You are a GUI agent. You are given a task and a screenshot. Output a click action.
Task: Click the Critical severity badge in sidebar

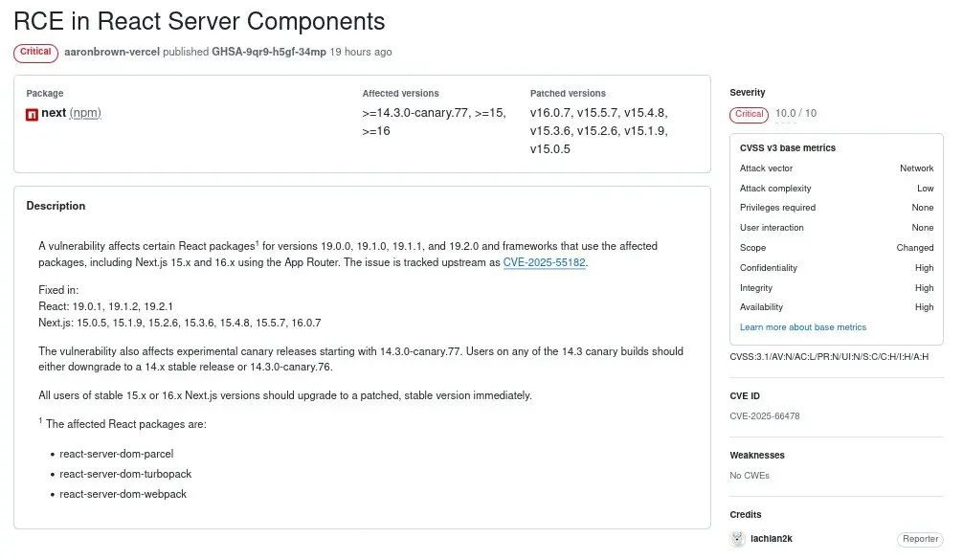(749, 114)
